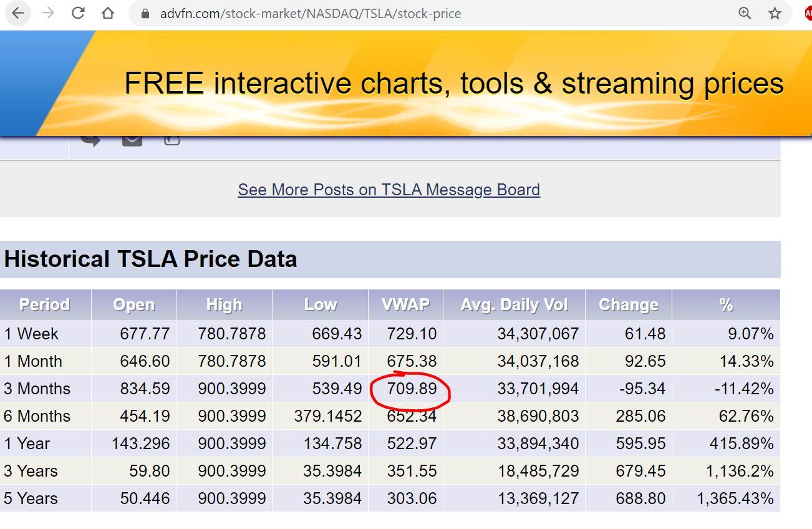812x529 pixels.
Task: Click the FREE interactive charts banner ad
Action: point(406,83)
